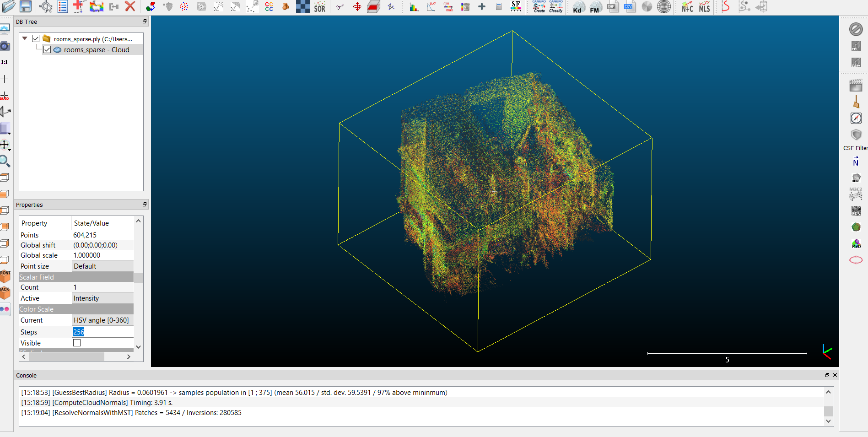
Task: Open the cross section red box tool
Action: (x=374, y=6)
